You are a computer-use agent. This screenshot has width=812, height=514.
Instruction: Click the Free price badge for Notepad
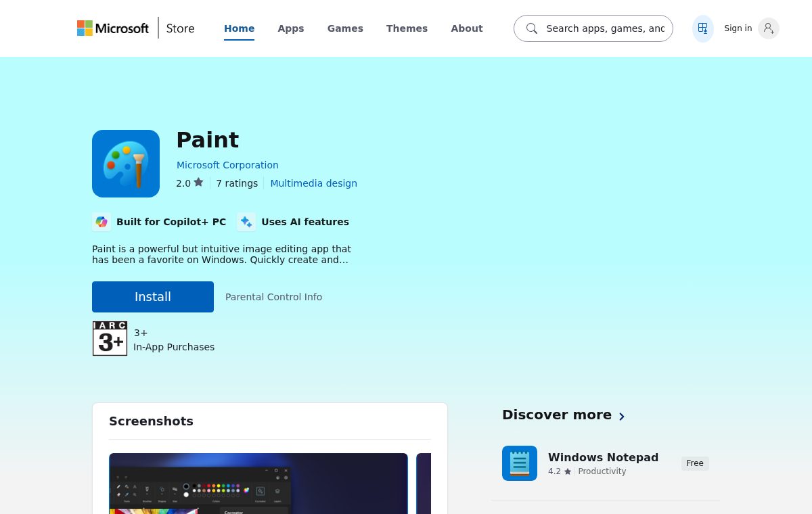pyautogui.click(x=695, y=463)
